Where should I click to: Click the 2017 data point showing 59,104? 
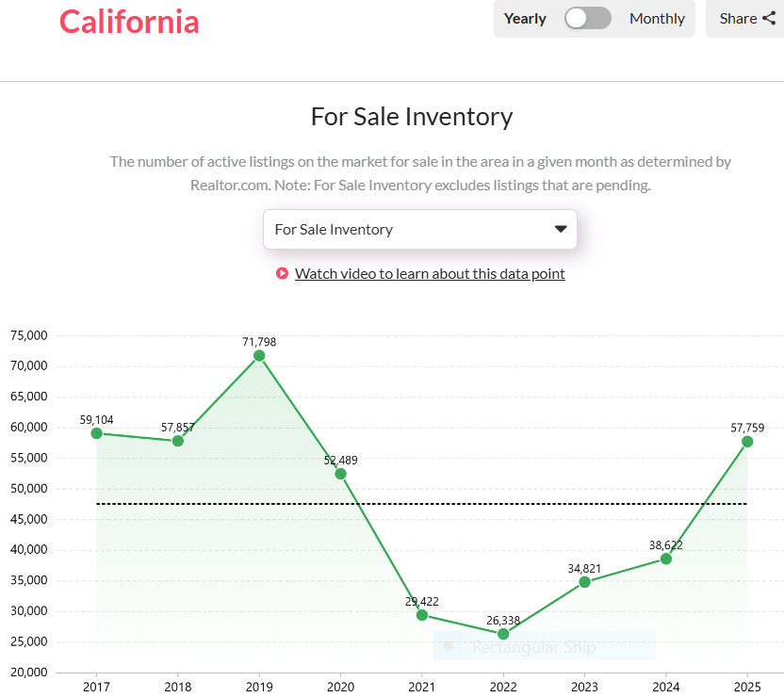(x=96, y=433)
